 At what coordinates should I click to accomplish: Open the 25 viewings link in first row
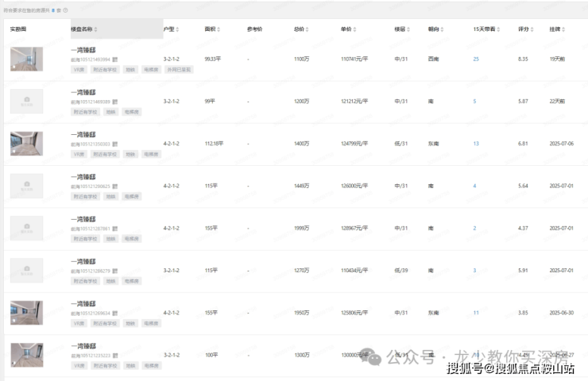click(476, 60)
